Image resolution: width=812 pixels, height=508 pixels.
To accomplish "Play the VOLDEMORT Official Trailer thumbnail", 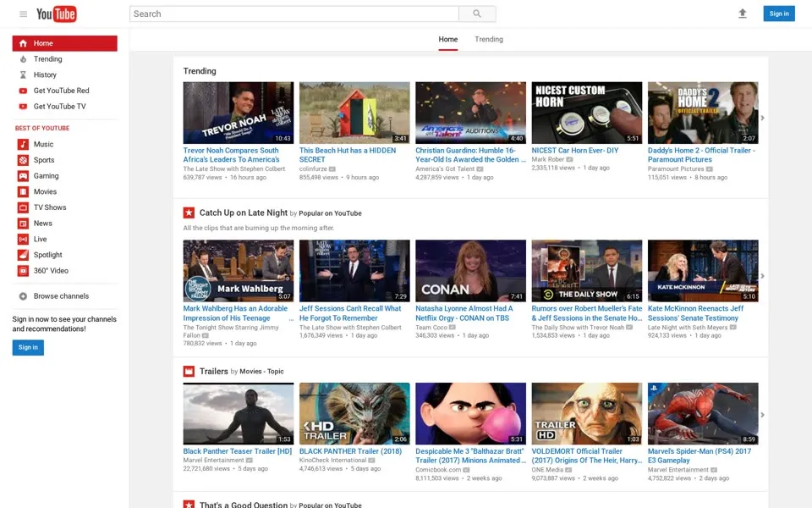I will coord(587,414).
